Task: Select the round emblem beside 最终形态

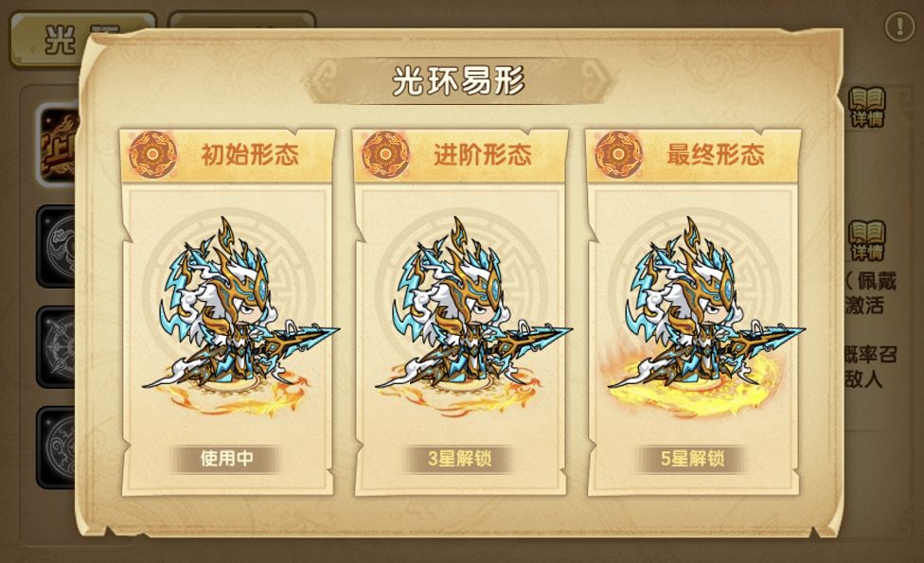Action: click(x=618, y=155)
